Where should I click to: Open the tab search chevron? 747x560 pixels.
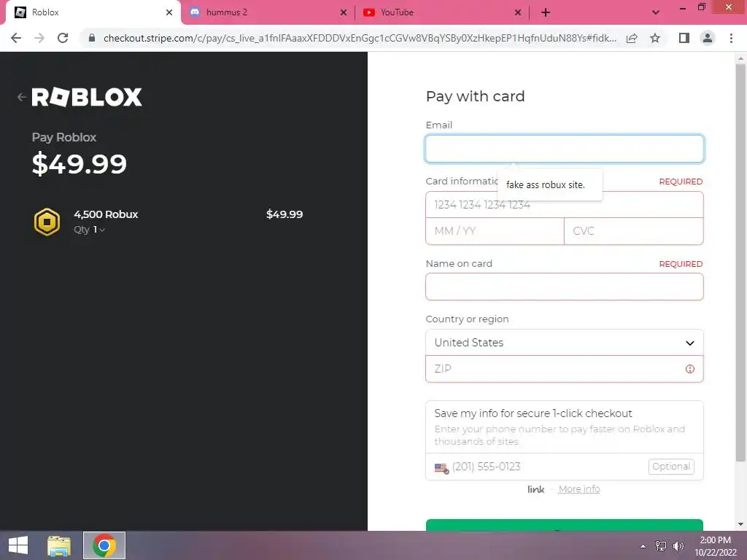pos(656,12)
